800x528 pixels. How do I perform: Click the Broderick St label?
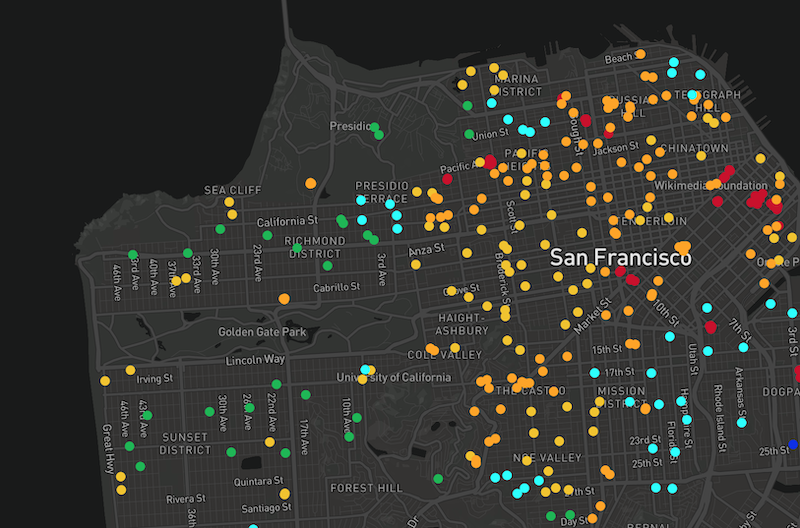(x=502, y=282)
